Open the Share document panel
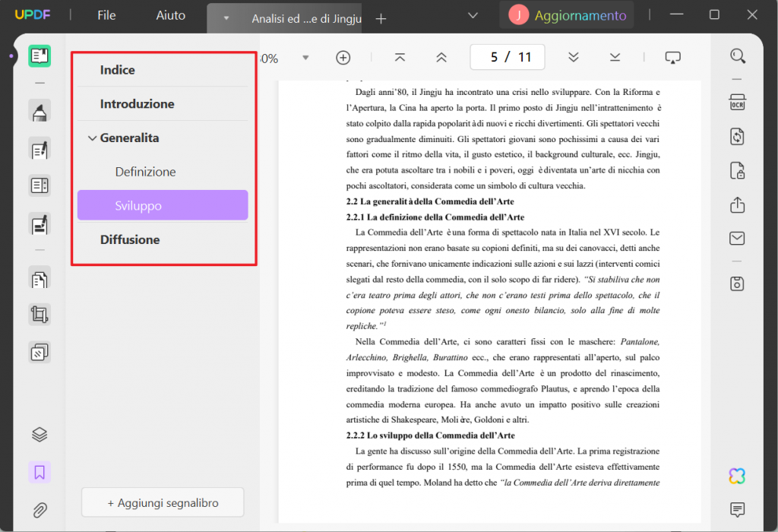The height and width of the screenshot is (532, 778). 736,204
